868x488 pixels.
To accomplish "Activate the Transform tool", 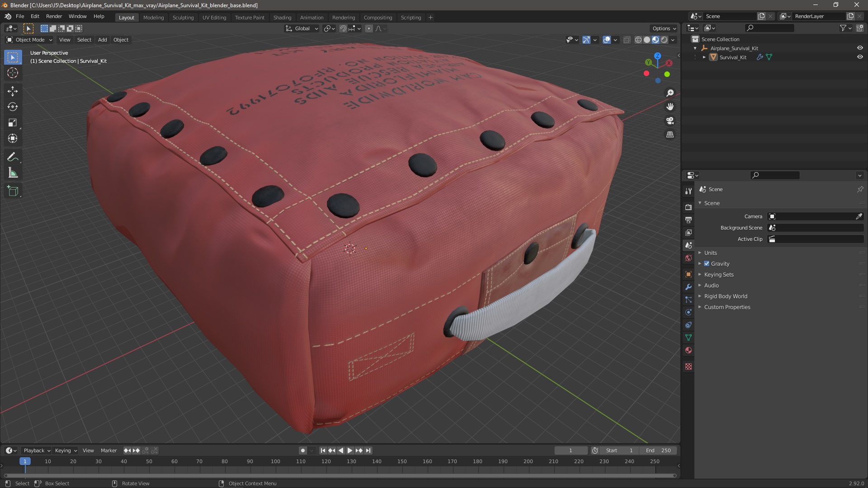I will [x=13, y=138].
